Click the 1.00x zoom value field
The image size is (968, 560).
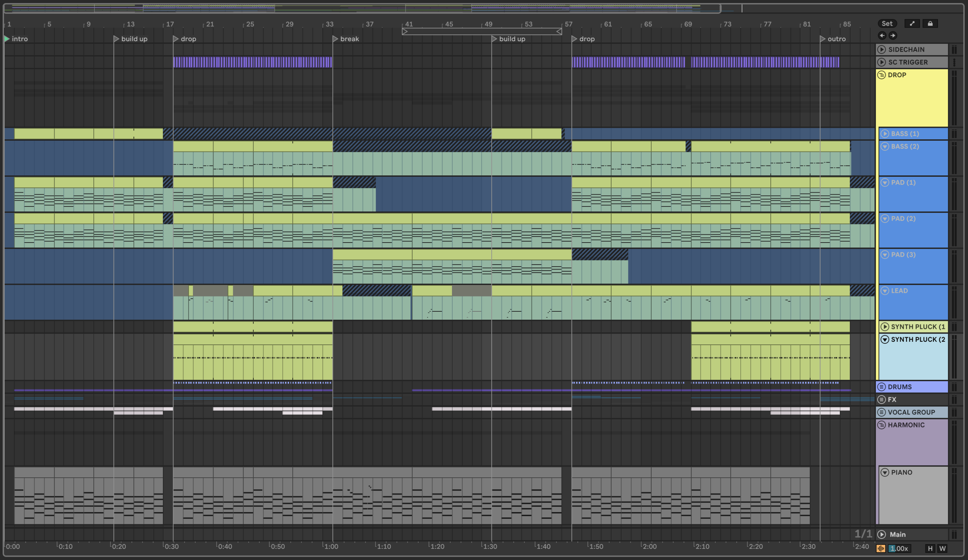point(899,549)
